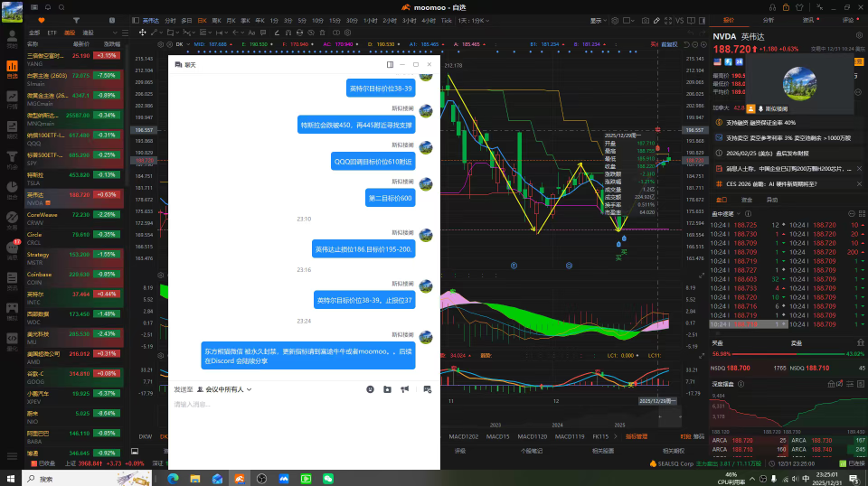Select the ETF watchlist filter tab
This screenshot has height=486, width=868.
tap(52, 33)
